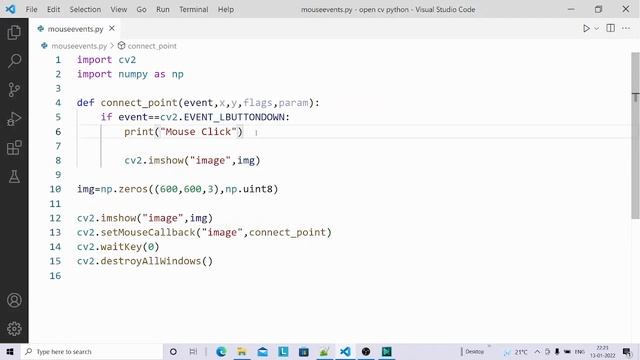The image size is (640, 360).
Task: Open File Explorer from the taskbar
Action: pos(242,351)
